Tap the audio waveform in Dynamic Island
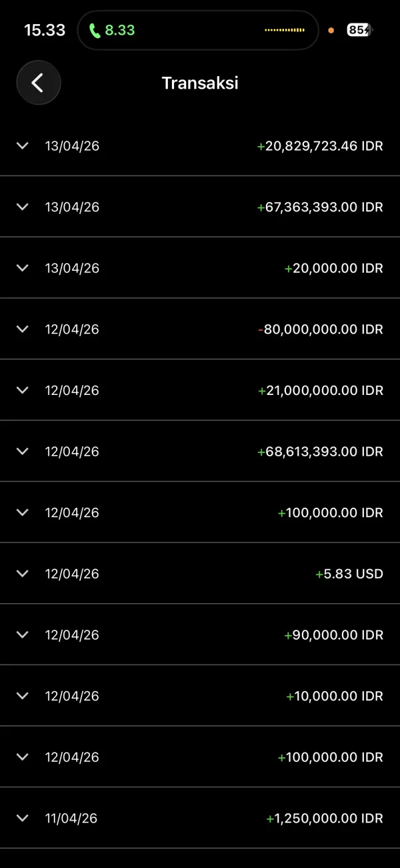 (285, 30)
